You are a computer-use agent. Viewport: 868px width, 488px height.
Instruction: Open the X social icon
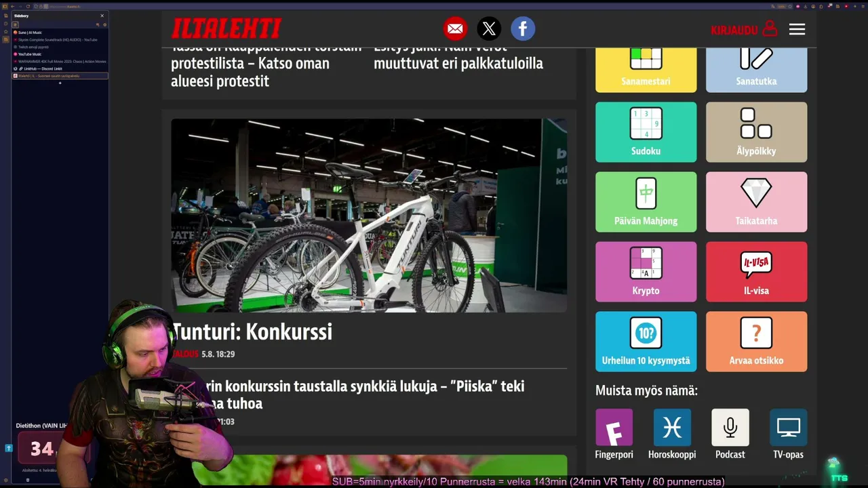[489, 28]
